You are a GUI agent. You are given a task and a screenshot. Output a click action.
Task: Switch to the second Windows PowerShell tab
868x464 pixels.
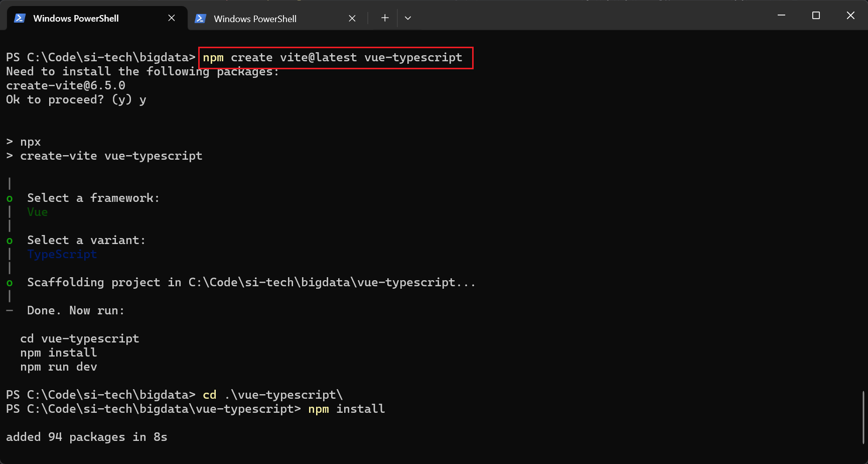[255, 19]
